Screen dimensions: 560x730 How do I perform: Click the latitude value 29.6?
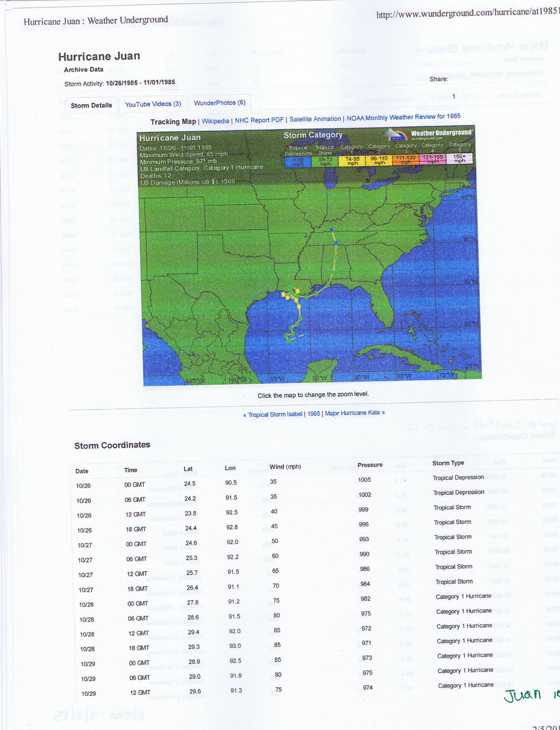click(195, 692)
